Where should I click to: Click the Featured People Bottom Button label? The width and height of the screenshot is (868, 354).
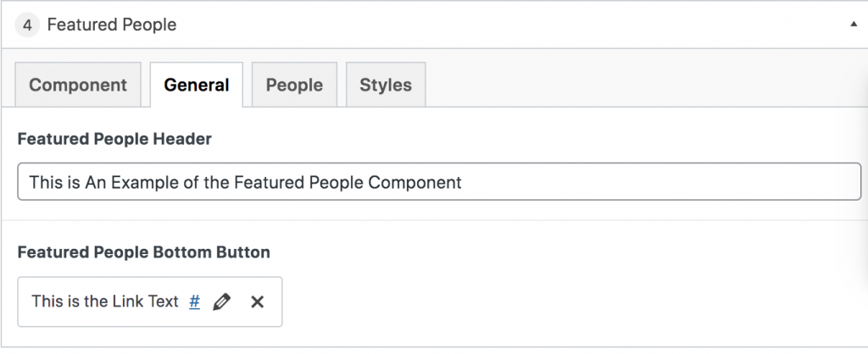click(x=144, y=252)
